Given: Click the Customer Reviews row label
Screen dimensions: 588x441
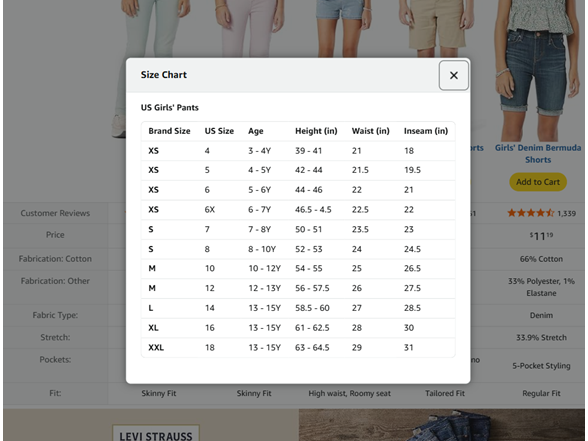Looking at the screenshot, I should (x=55, y=213).
